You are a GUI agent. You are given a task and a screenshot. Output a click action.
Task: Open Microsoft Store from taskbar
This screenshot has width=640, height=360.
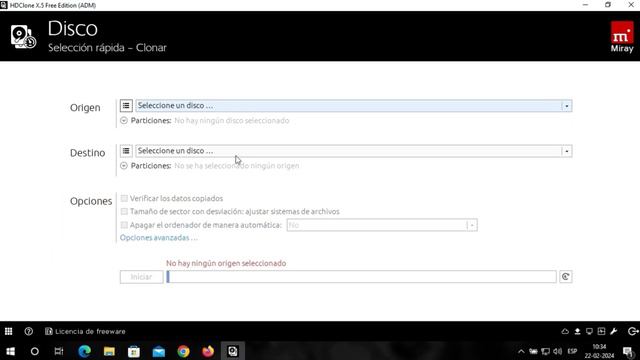pos(134,351)
